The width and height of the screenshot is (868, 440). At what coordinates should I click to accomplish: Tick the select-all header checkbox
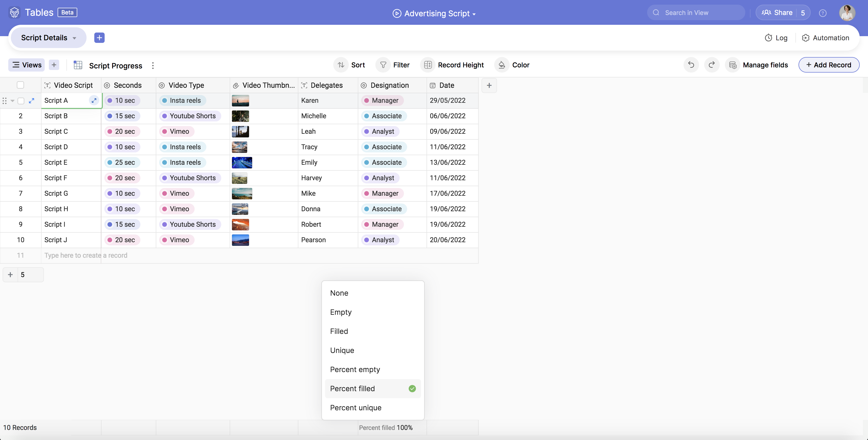21,85
